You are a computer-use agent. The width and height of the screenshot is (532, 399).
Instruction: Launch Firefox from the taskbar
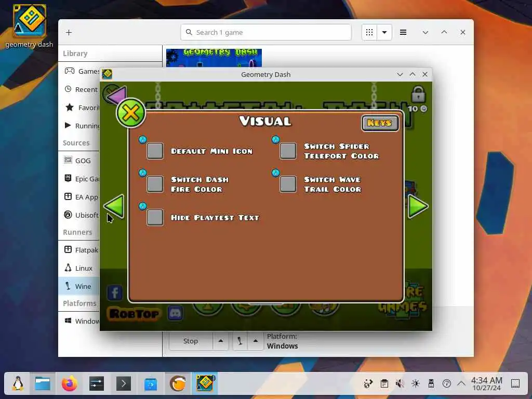point(69,384)
